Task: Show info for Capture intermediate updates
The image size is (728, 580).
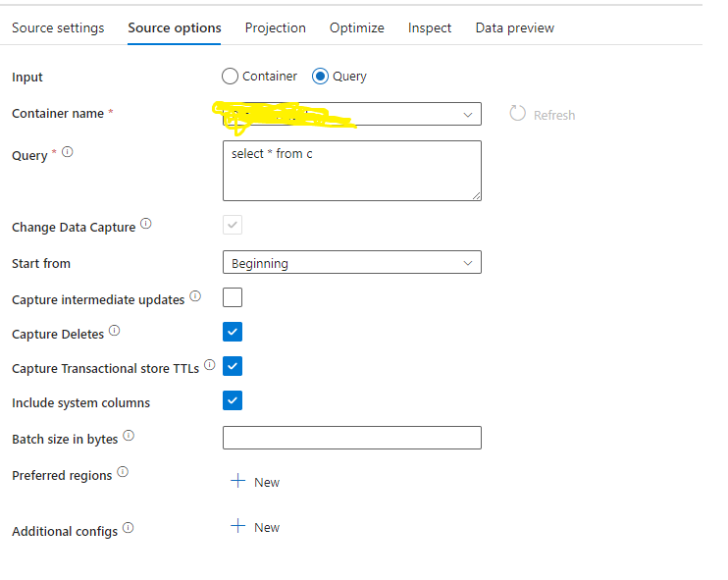Action: pyautogui.click(x=195, y=295)
